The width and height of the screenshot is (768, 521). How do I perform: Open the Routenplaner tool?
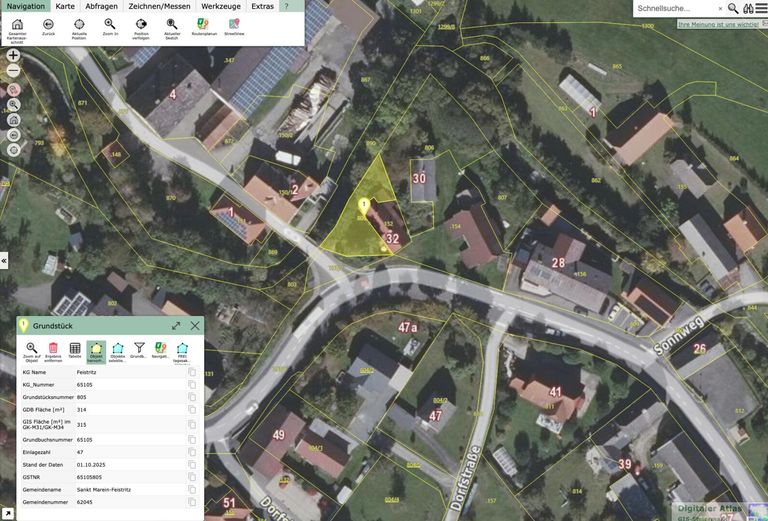click(204, 26)
